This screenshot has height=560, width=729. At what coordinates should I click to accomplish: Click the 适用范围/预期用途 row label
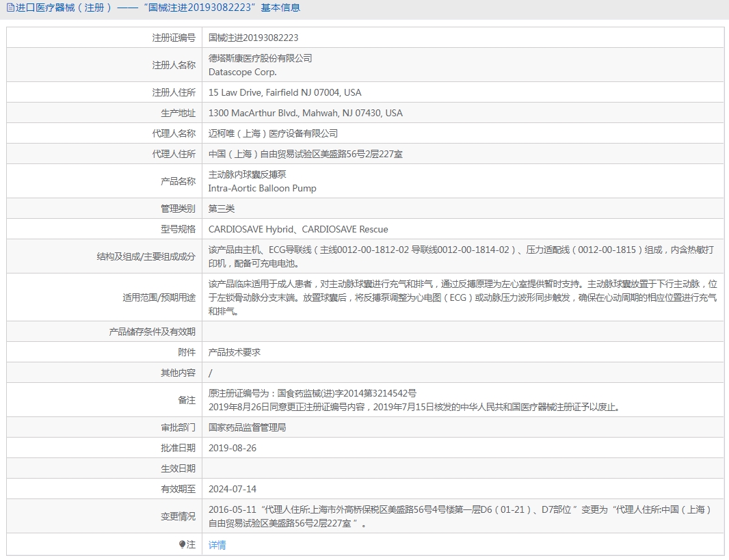pyautogui.click(x=159, y=297)
